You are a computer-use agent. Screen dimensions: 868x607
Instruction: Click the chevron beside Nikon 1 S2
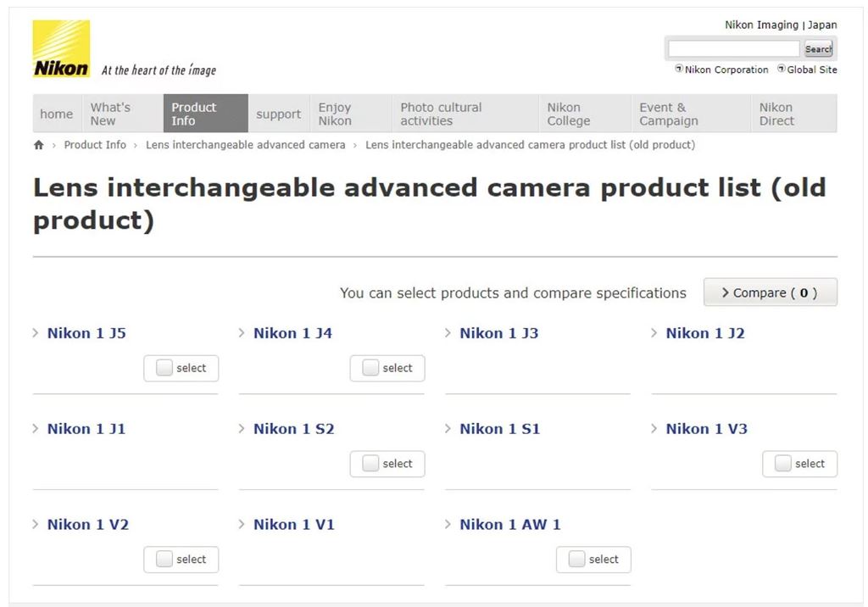[x=242, y=429]
